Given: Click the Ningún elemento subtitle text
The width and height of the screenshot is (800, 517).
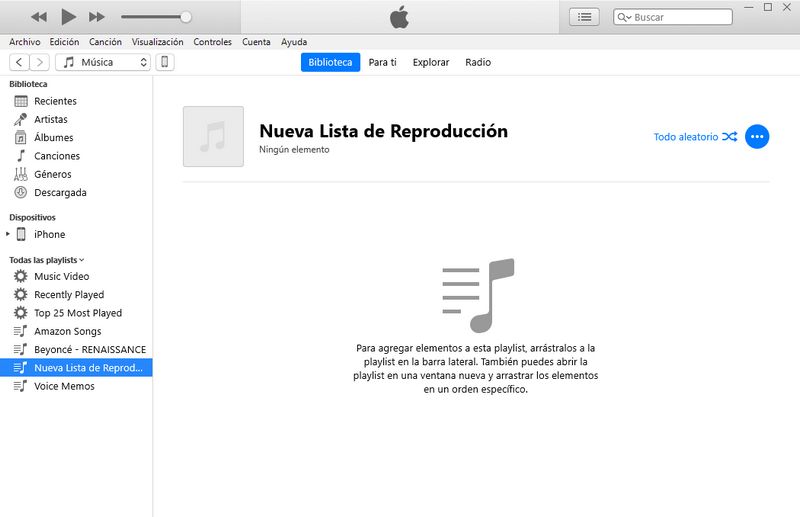Looking at the screenshot, I should pyautogui.click(x=294, y=150).
